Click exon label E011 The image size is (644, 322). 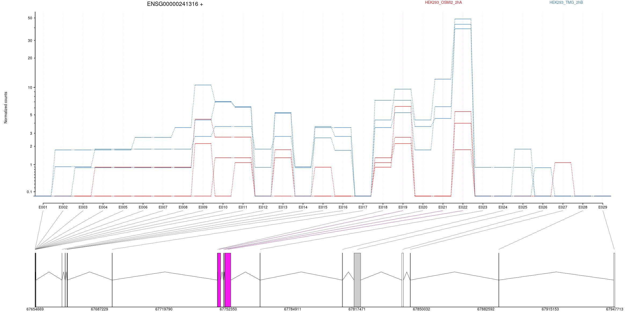pos(243,207)
